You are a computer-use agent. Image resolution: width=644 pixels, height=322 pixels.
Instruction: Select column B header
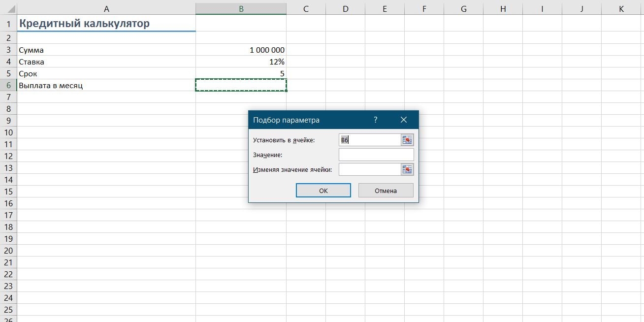[x=241, y=9]
